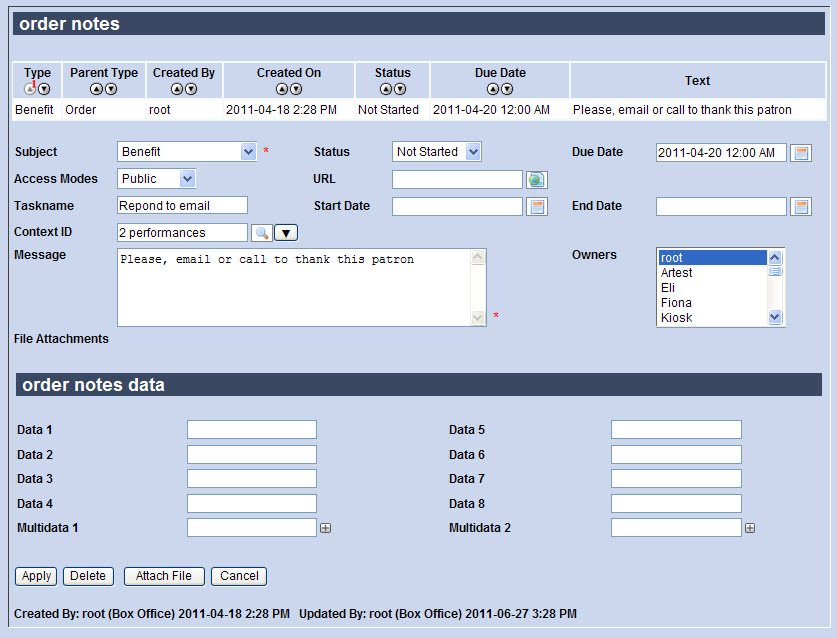Add a Multidata 2 entry with plus icon
The height and width of the screenshot is (638, 837).
pyautogui.click(x=749, y=528)
